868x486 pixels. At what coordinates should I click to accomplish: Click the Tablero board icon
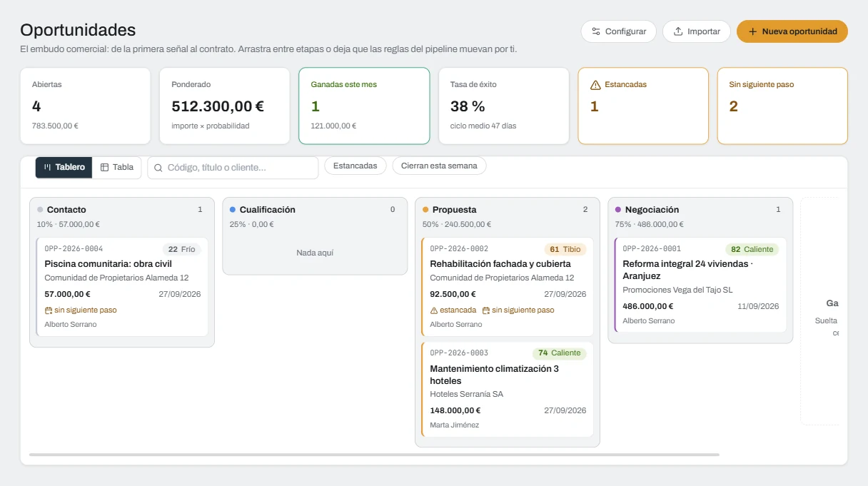[47, 167]
